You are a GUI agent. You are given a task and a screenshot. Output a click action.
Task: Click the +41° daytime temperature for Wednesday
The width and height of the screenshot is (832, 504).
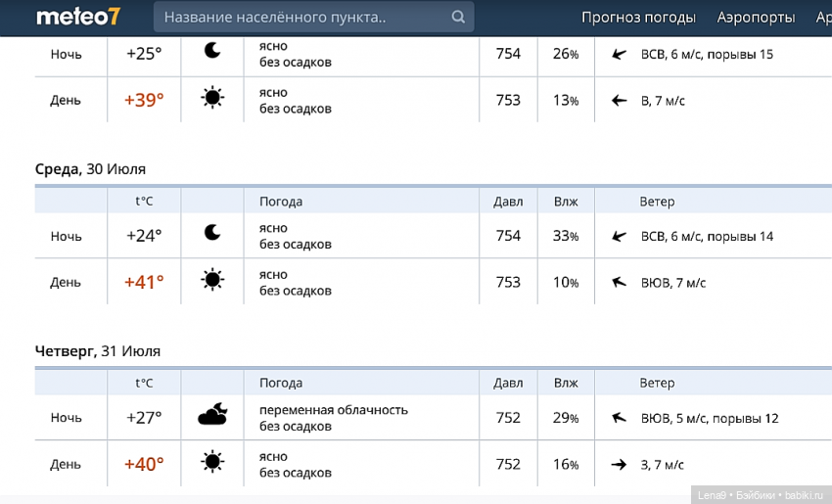tap(144, 283)
